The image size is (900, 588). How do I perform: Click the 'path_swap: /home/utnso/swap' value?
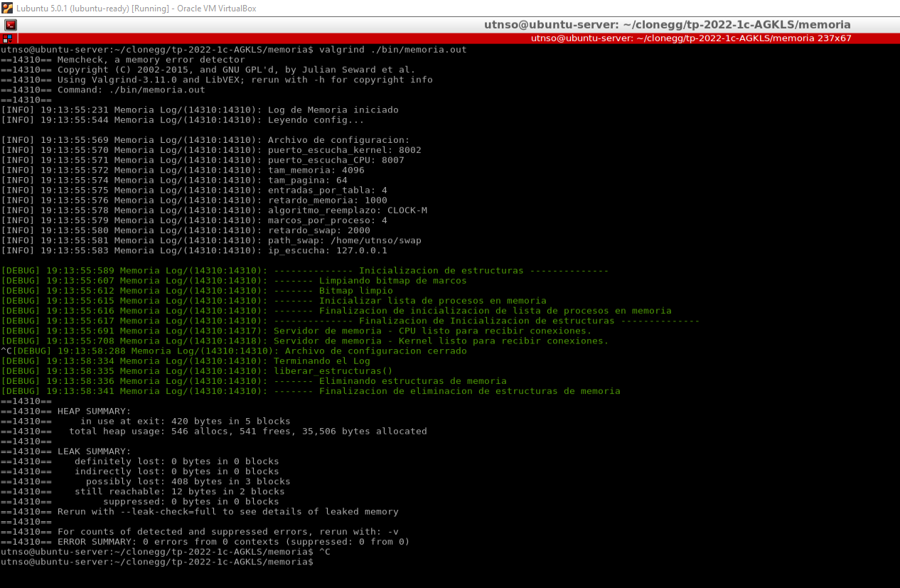click(344, 240)
